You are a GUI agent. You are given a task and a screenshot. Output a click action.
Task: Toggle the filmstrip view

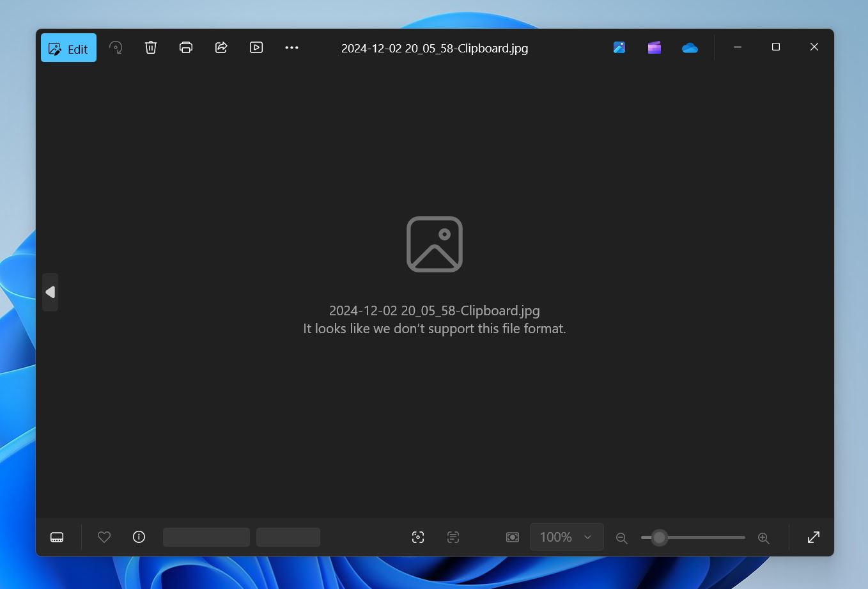[57, 537]
